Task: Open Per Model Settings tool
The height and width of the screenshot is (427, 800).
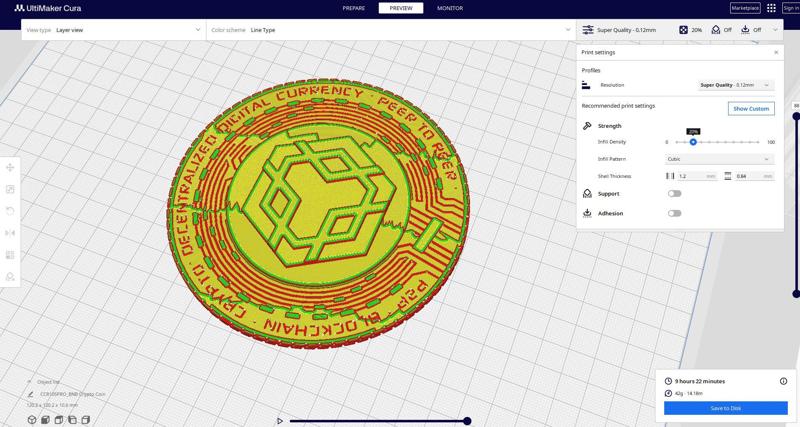Action: [x=10, y=255]
